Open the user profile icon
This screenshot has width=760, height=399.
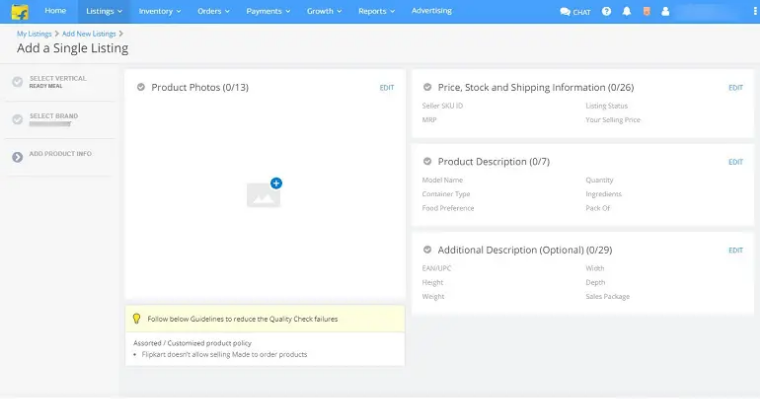click(665, 11)
